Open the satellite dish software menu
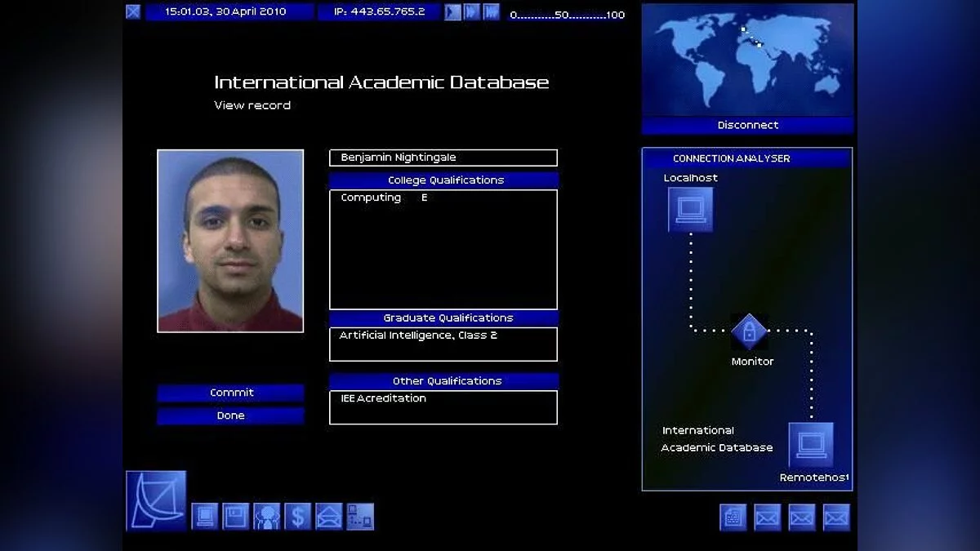The height and width of the screenshot is (551, 980). click(x=156, y=501)
